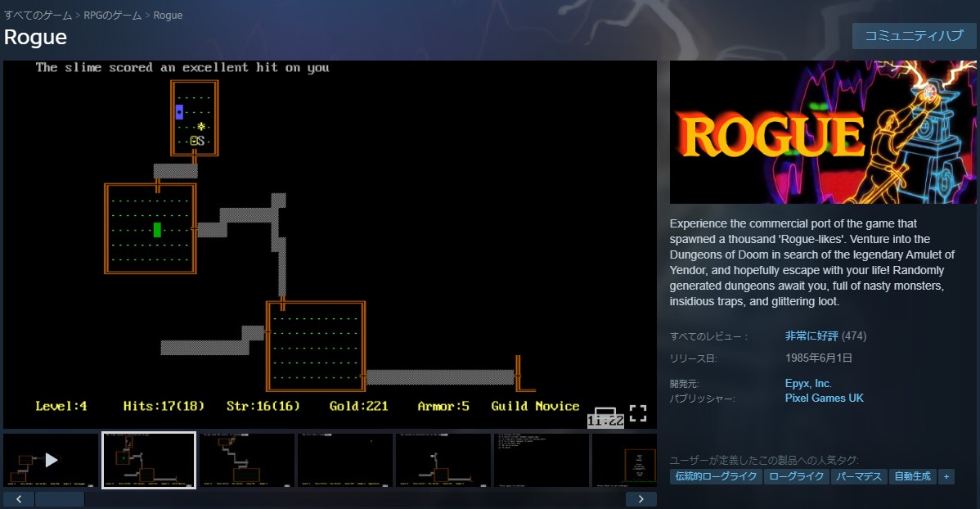980x509 pixels.
Task: Open the RPGのゲーム breadcrumb link
Action: 113,16
